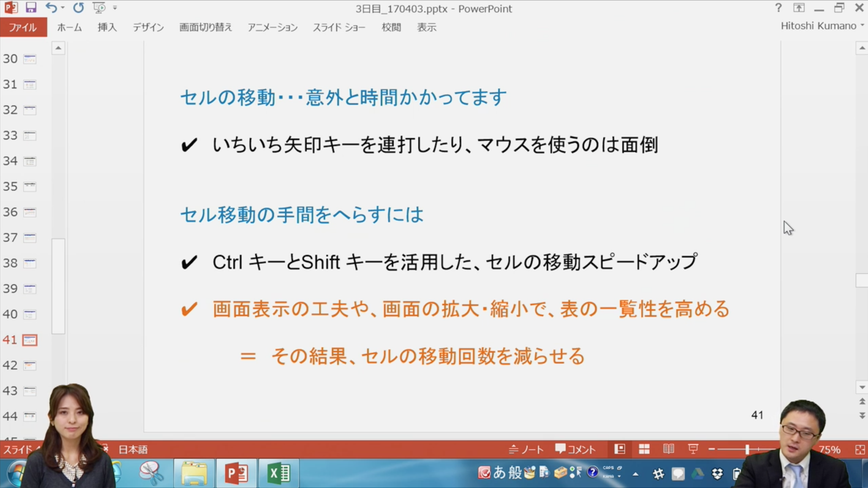Select slide 33 thumbnail

pyautogui.click(x=30, y=136)
